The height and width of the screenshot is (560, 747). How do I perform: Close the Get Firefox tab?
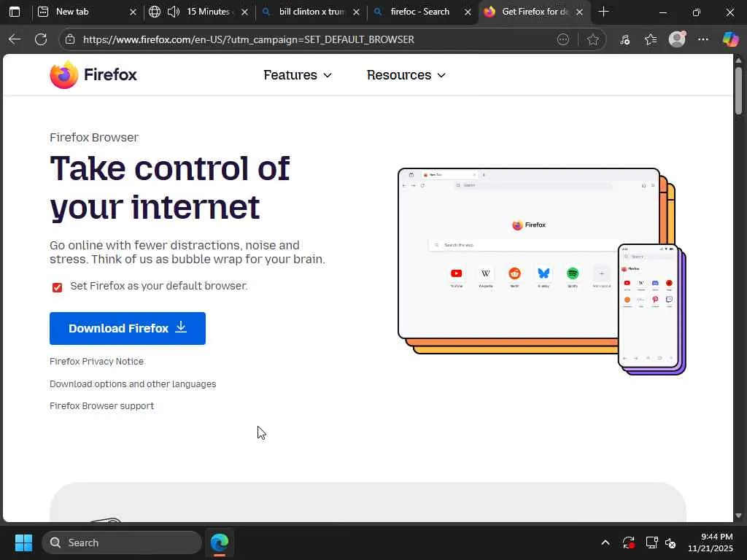pos(579,12)
